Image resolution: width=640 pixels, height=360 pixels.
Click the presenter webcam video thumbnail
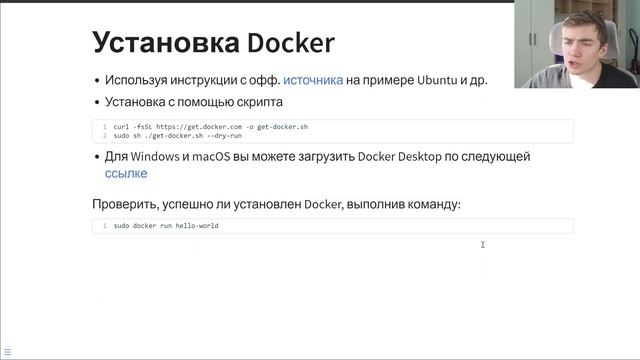pos(577,44)
